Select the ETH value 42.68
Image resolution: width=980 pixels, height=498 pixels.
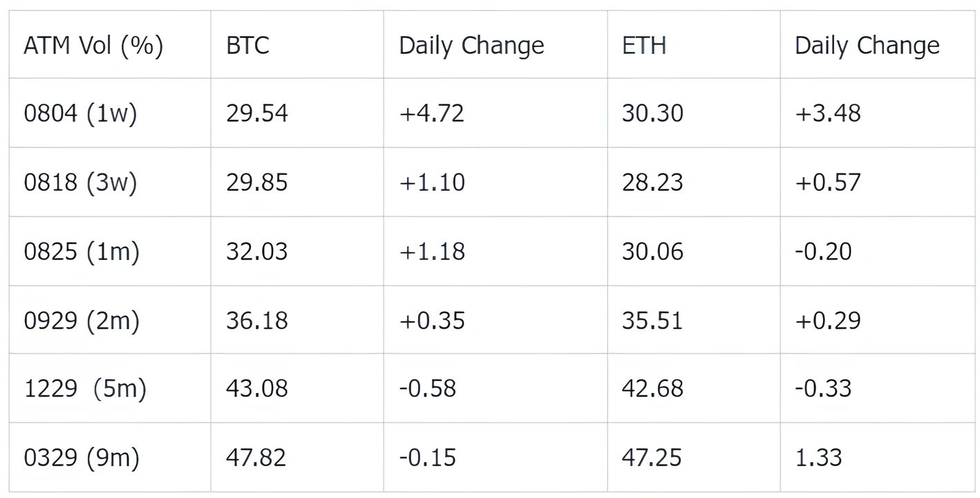point(652,389)
